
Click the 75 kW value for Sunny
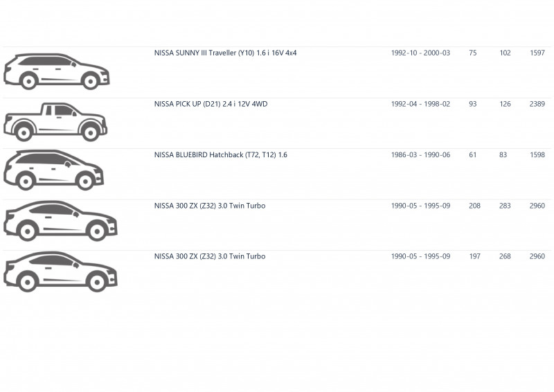coord(473,53)
